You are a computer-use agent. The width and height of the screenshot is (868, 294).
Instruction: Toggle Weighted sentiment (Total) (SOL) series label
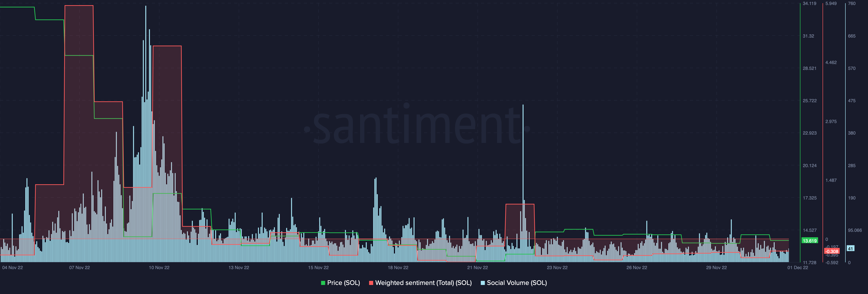click(423, 283)
